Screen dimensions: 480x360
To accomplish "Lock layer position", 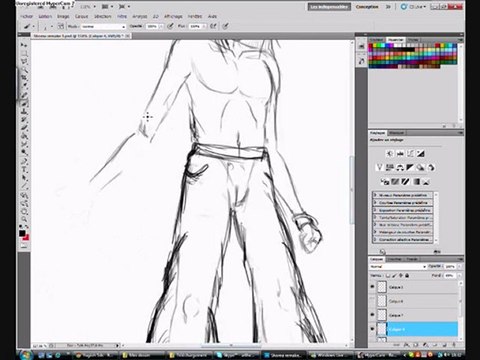I will click(x=401, y=276).
